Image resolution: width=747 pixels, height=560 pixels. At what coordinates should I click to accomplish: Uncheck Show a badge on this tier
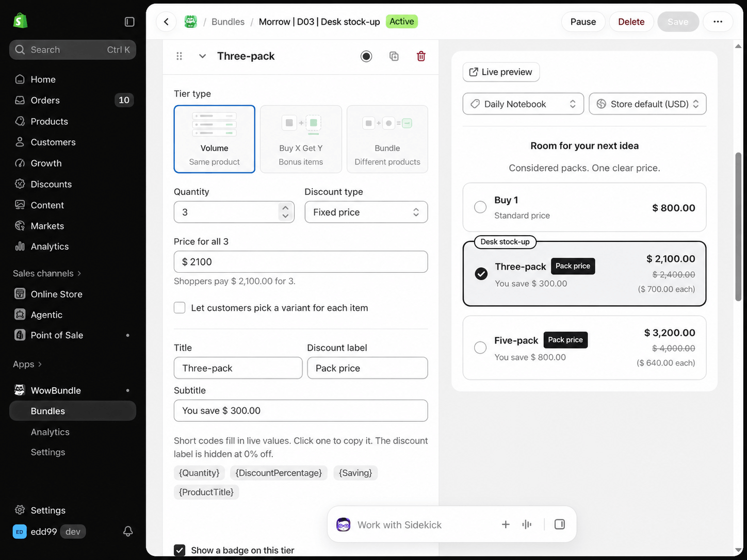pyautogui.click(x=180, y=550)
